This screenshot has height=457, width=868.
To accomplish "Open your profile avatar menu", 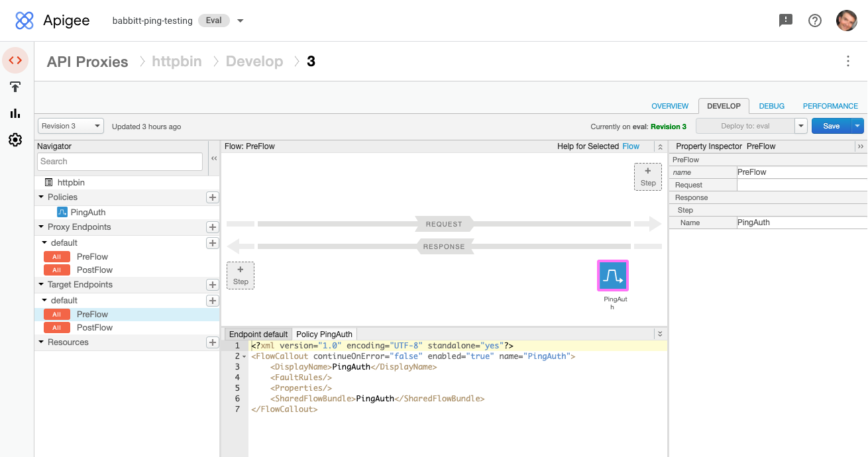I will click(x=847, y=21).
